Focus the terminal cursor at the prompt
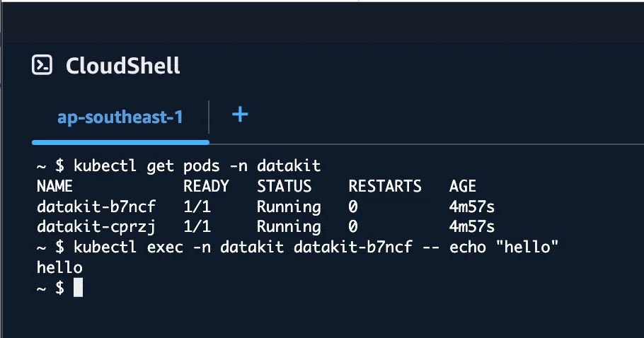 (78, 288)
